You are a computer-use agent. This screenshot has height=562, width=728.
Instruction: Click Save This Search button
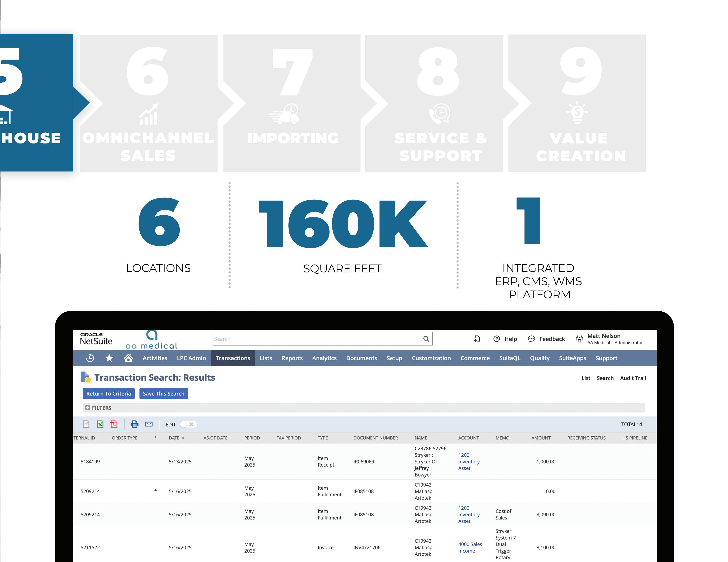(163, 394)
